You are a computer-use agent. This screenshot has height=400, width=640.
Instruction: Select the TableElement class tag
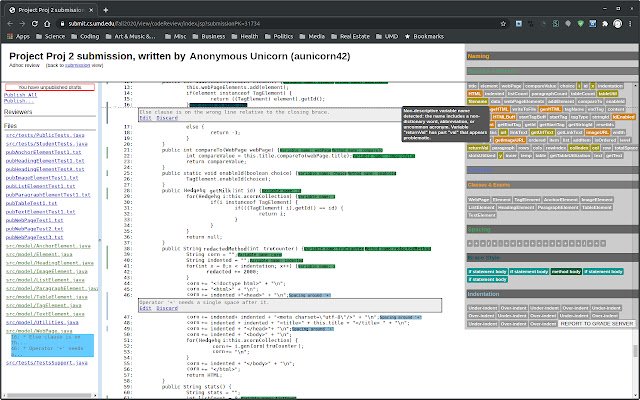pyautogui.click(x=597, y=208)
